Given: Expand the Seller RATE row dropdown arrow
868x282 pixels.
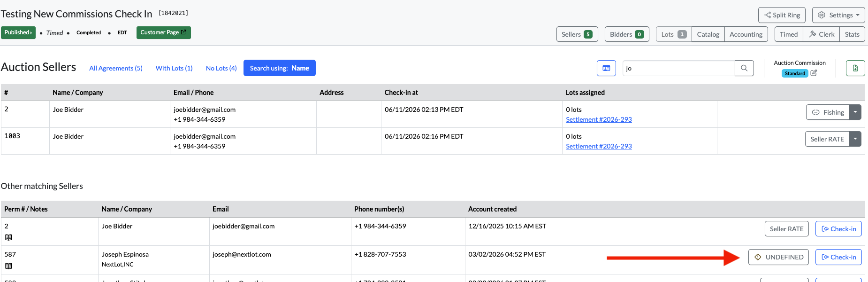Looking at the screenshot, I should coord(855,139).
